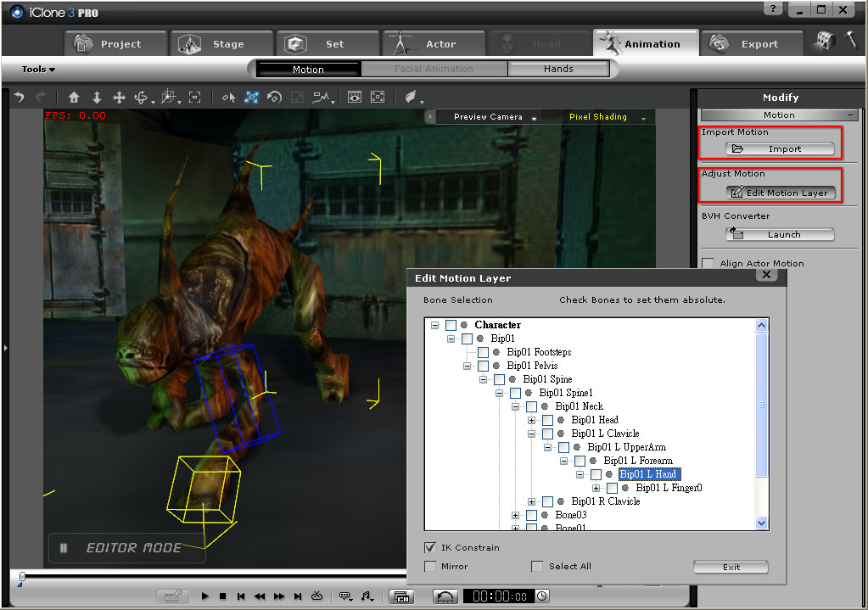Expand the Bip01 R Clavicle node
The image size is (868, 610).
click(x=531, y=501)
